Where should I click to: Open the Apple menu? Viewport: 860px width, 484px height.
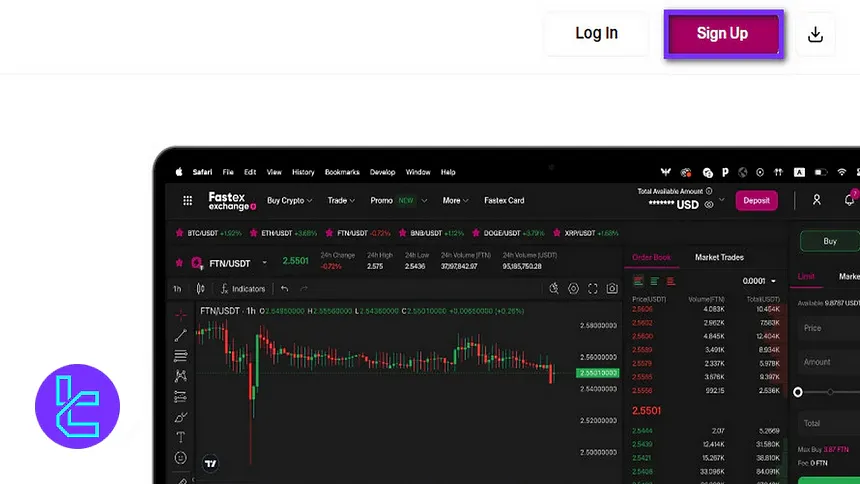click(x=179, y=172)
